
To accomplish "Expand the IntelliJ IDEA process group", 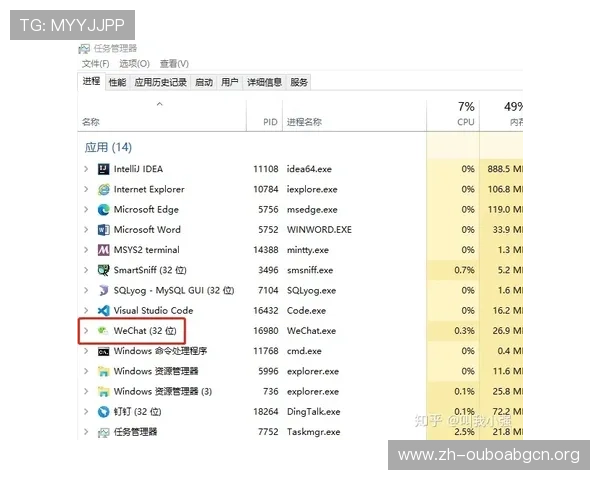I will coord(86,169).
